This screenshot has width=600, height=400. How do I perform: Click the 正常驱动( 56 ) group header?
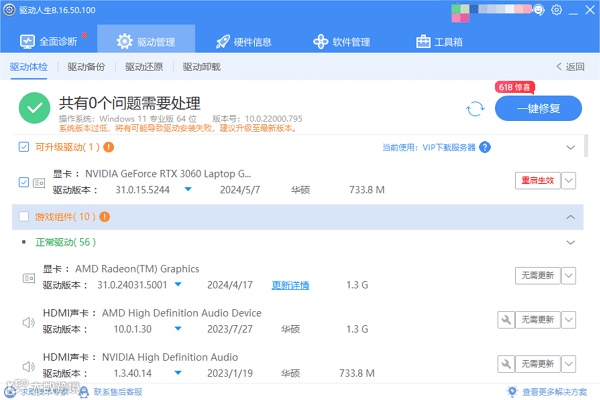pos(66,242)
